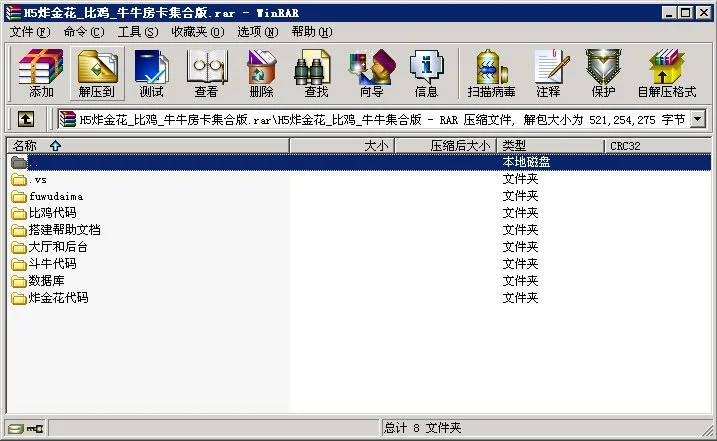This screenshot has height=441, width=717.
Task: Click the Add (添加) toolbar icon
Action: 41,74
